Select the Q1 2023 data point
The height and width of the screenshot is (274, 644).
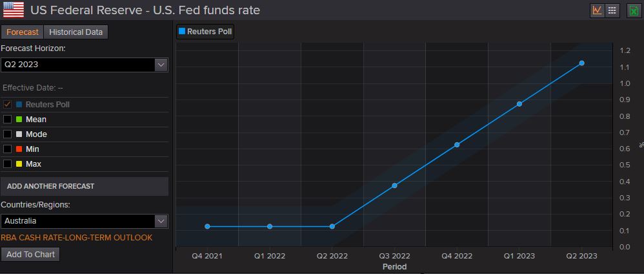(x=519, y=104)
